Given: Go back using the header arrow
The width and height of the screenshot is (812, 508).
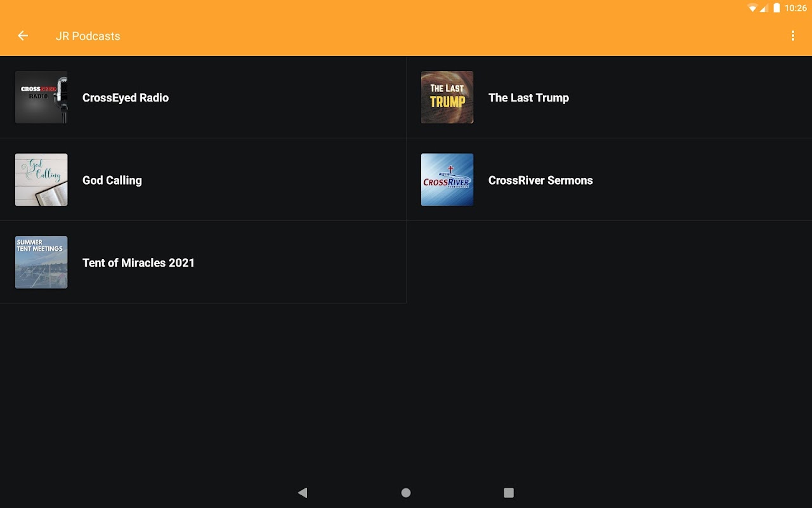Looking at the screenshot, I should 23,36.
